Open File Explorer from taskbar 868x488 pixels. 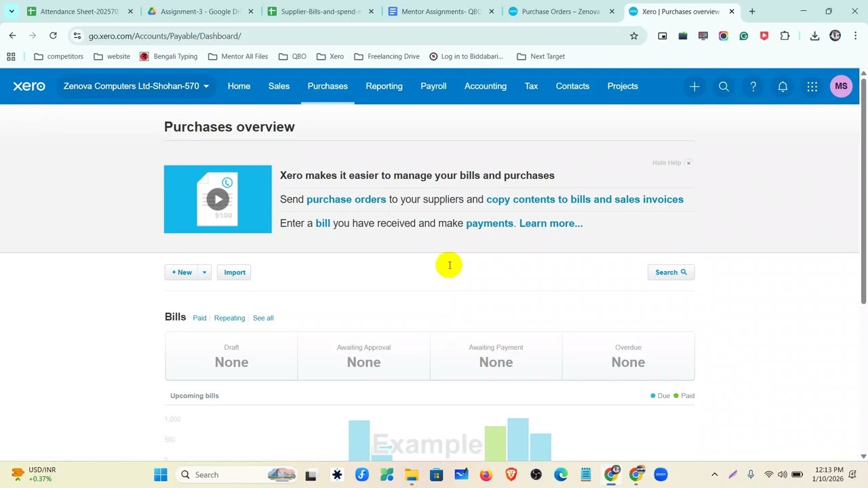pyautogui.click(x=411, y=474)
